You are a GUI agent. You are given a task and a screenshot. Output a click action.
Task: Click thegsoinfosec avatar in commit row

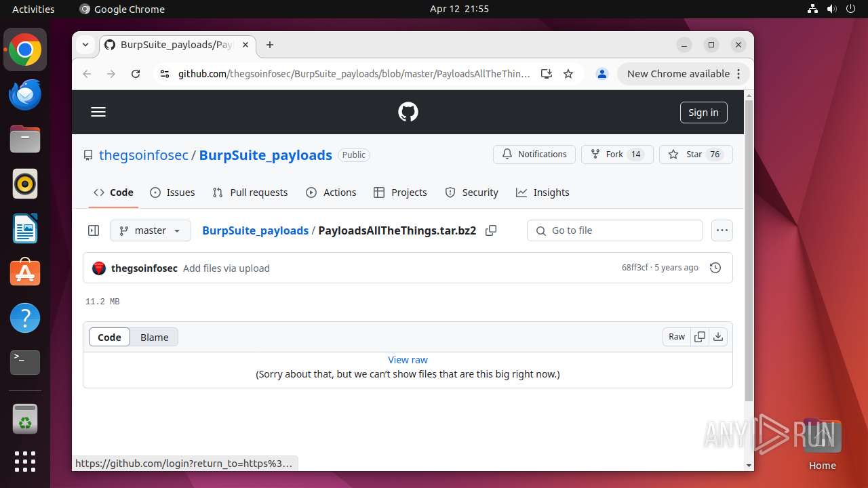click(x=99, y=268)
